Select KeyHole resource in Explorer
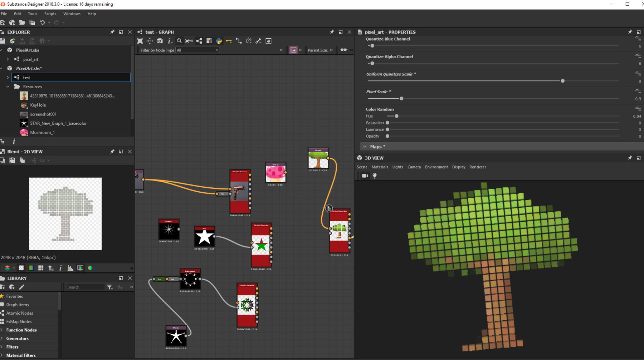 click(x=38, y=105)
